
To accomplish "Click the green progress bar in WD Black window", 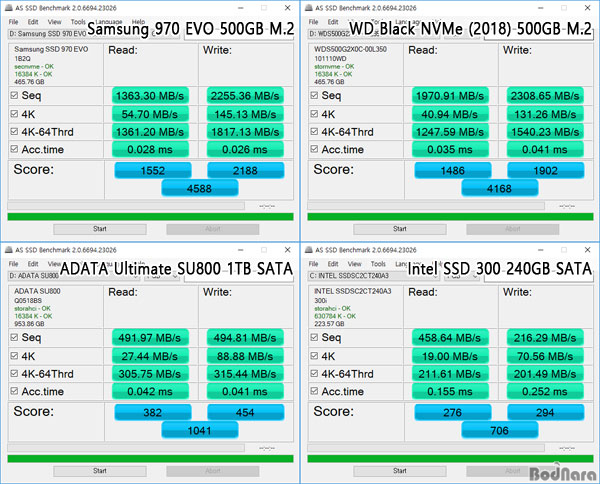I will (452, 217).
